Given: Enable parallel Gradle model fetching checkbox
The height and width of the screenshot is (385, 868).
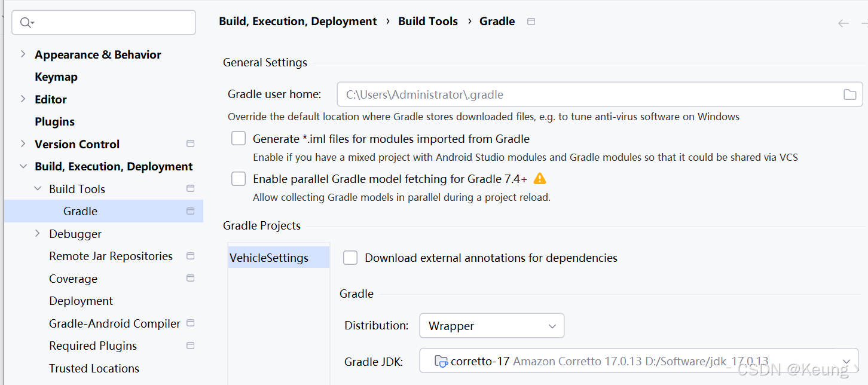Looking at the screenshot, I should (239, 179).
